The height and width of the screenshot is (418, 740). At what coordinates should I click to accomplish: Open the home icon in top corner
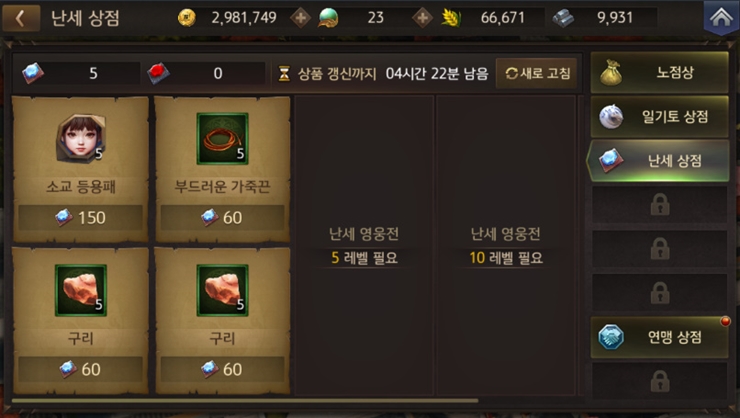(721, 17)
